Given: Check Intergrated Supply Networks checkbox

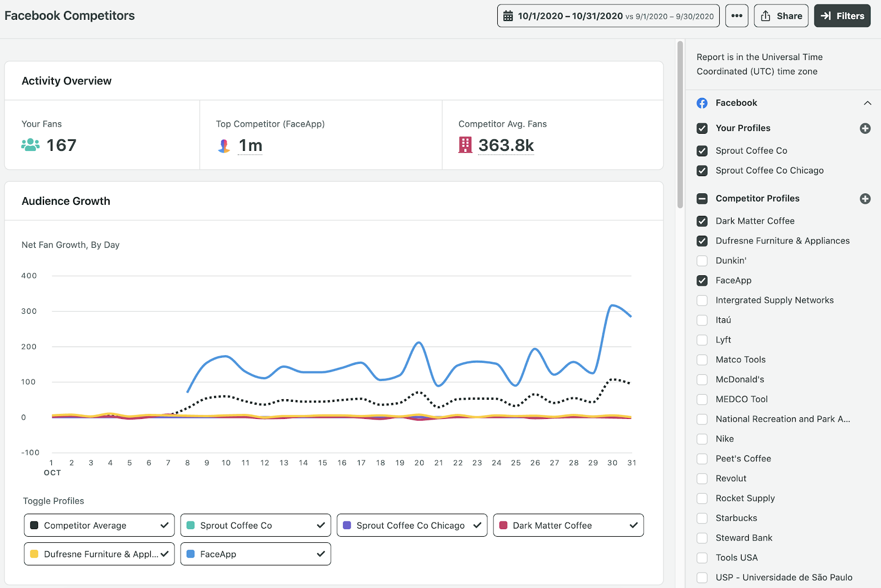Looking at the screenshot, I should click(702, 301).
